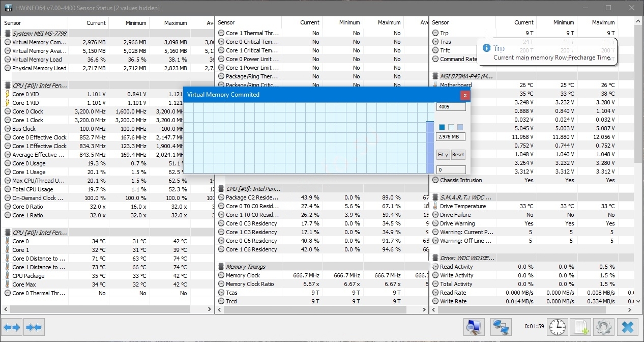
Task: Click the Maximum column header in left panel
Action: [175, 23]
